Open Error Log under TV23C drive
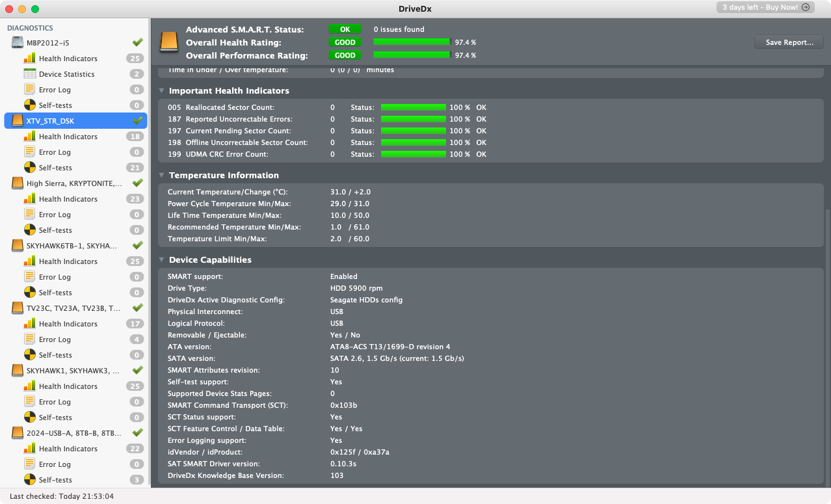Screen dimensions: 831x504 (55, 339)
